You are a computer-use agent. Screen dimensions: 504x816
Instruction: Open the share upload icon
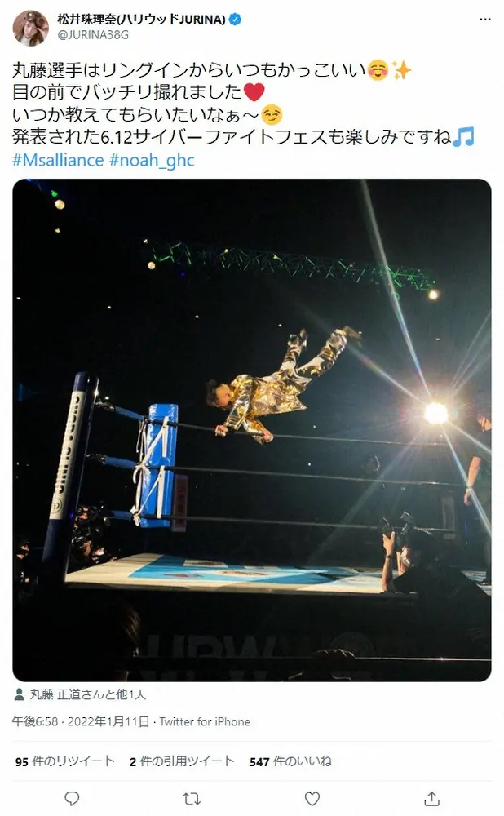pos(431,798)
